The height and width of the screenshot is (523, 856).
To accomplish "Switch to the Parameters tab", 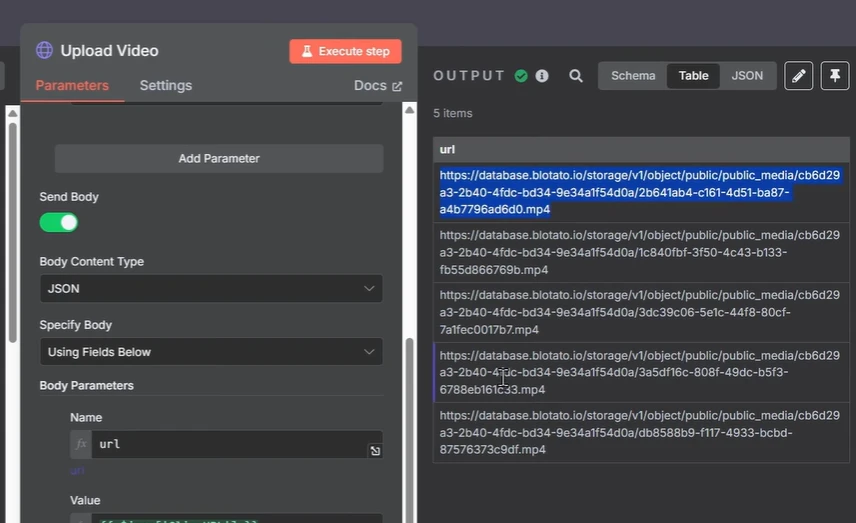I will click(72, 85).
